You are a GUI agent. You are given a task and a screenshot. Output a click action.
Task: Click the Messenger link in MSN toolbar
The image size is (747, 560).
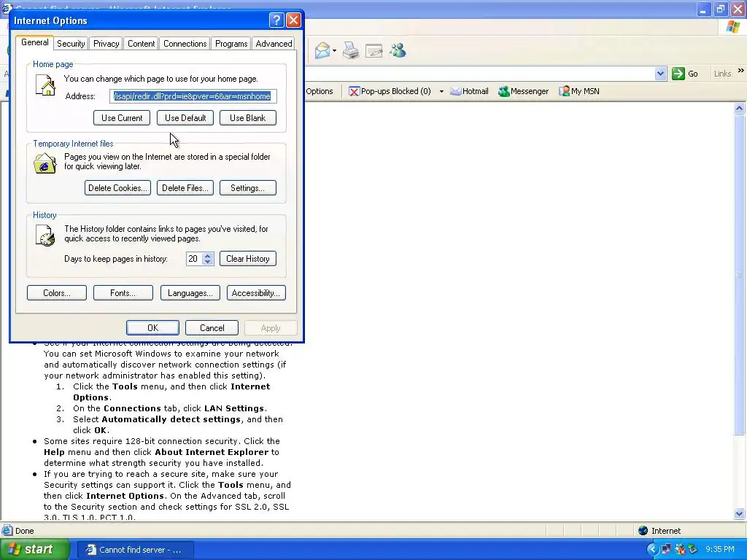point(524,91)
